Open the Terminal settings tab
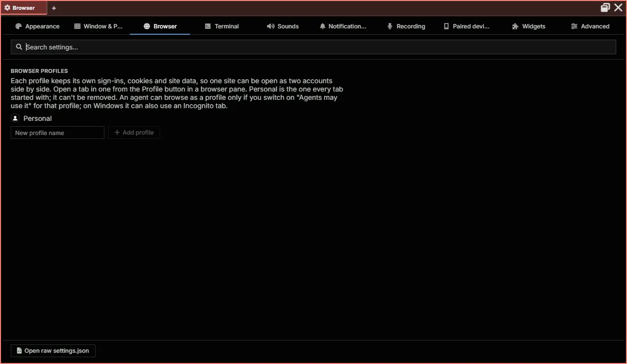The width and height of the screenshot is (627, 364). point(222,26)
